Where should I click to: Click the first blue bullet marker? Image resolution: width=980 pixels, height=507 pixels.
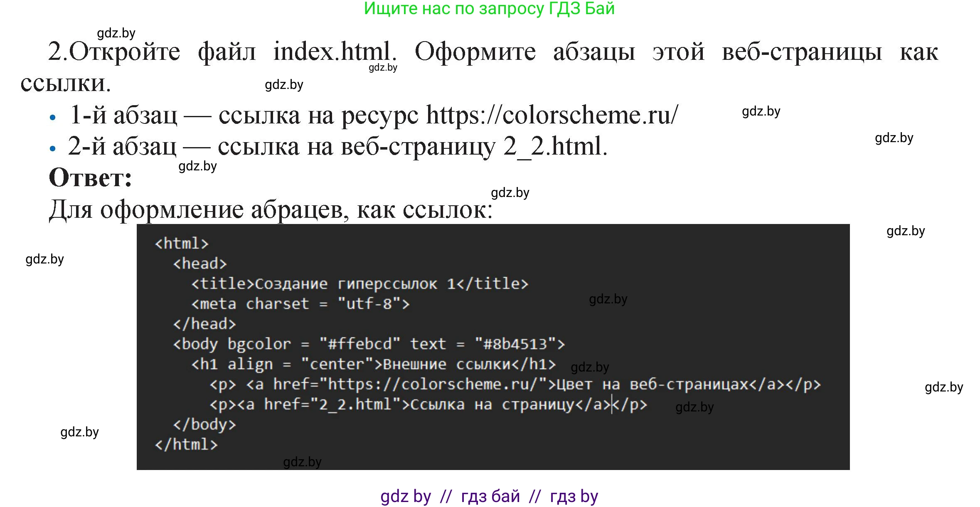coord(53,117)
